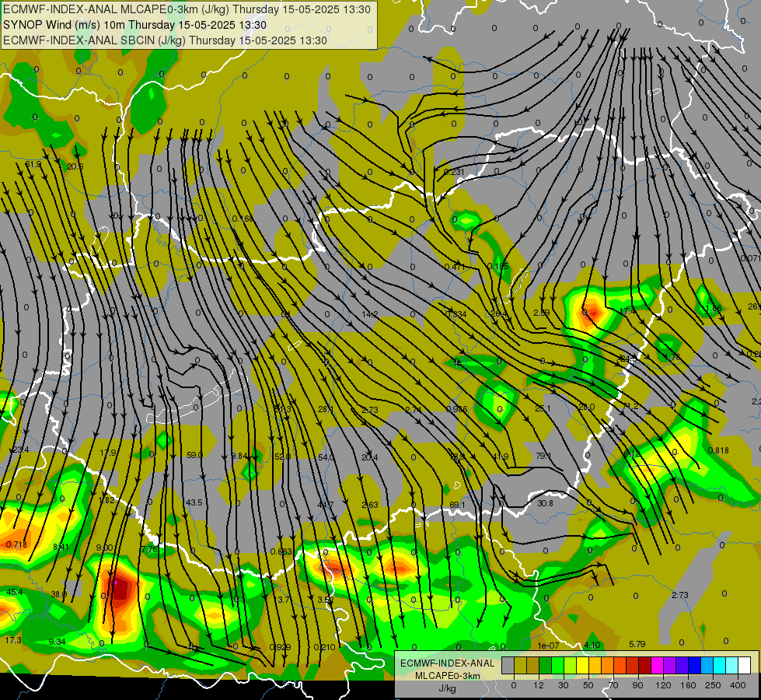Viewport: 761px width, 700px height.
Task: Click the legend tick value 12
Action: [538, 685]
